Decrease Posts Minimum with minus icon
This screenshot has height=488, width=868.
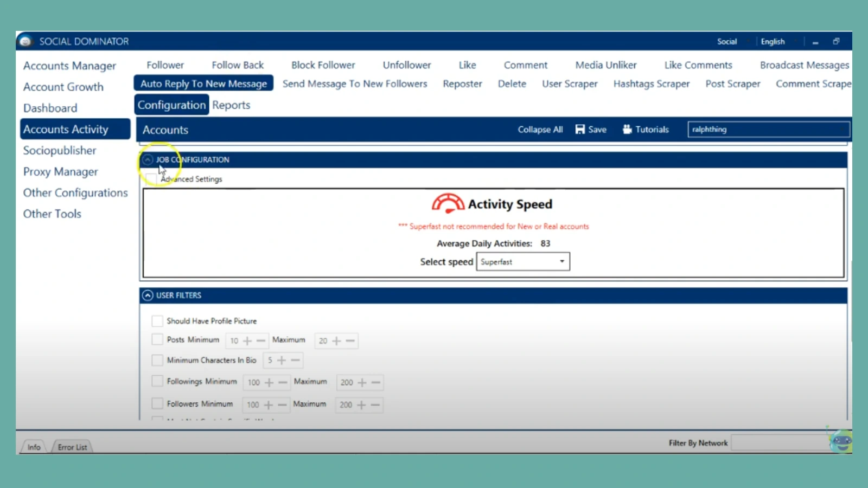coord(261,341)
